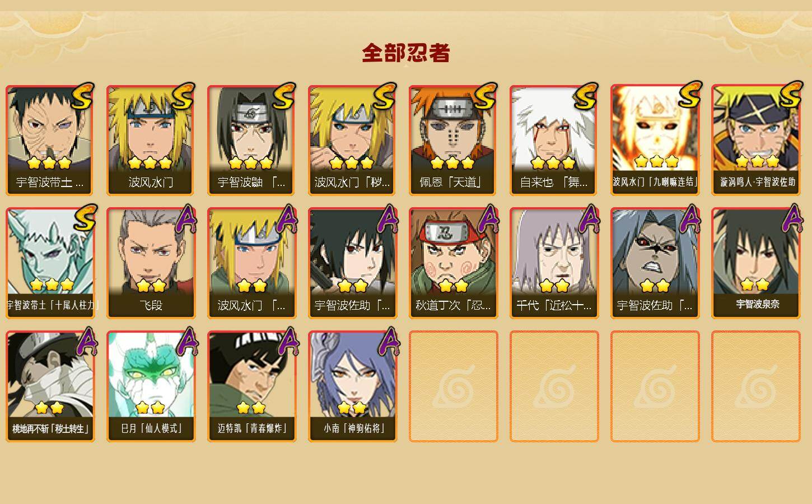812x504 pixels.
Task: Click the star rating on 宇智波鼬 card
Action: tap(251, 163)
